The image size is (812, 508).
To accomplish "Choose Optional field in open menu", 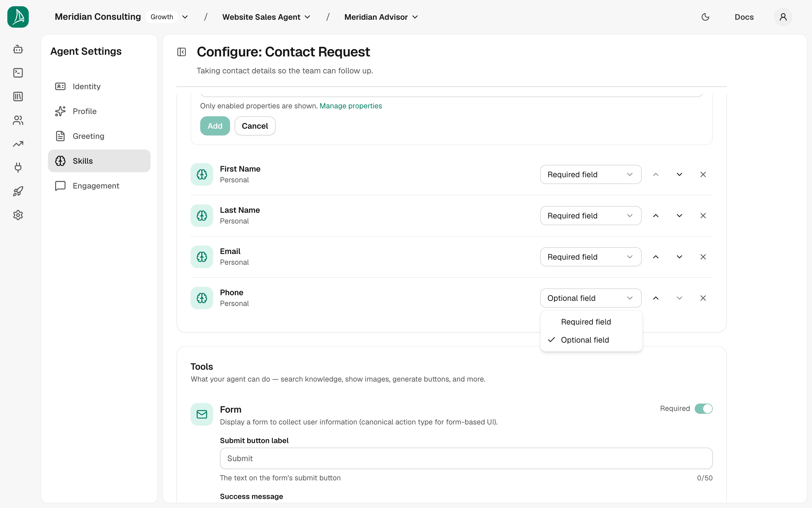I will [591, 340].
